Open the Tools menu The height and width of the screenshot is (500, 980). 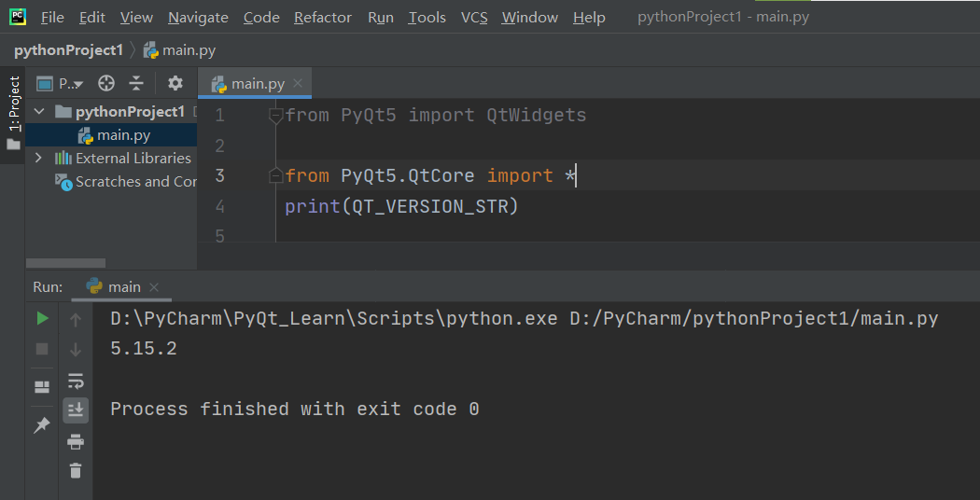click(x=427, y=18)
